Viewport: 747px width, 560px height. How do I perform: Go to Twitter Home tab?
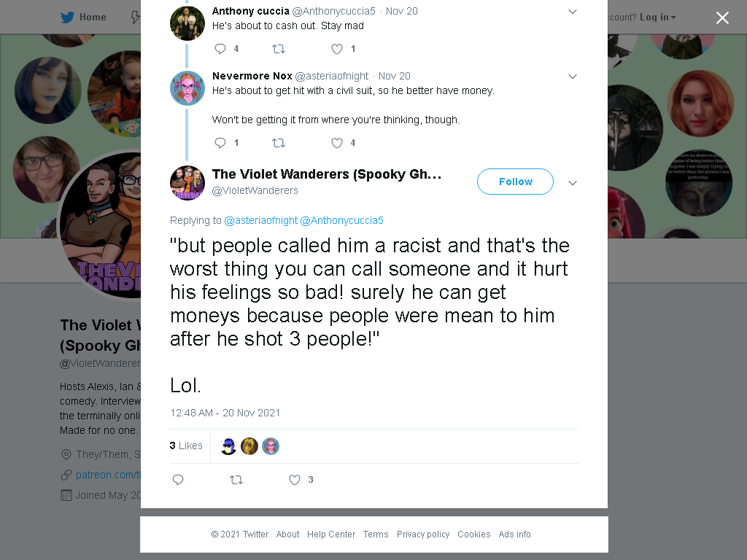click(x=83, y=17)
